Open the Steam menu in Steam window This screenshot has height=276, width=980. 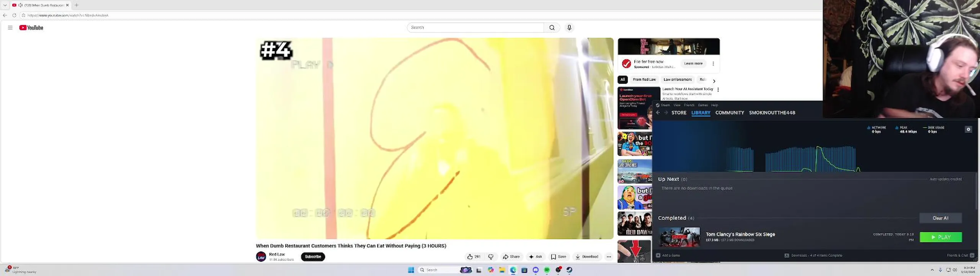point(665,105)
